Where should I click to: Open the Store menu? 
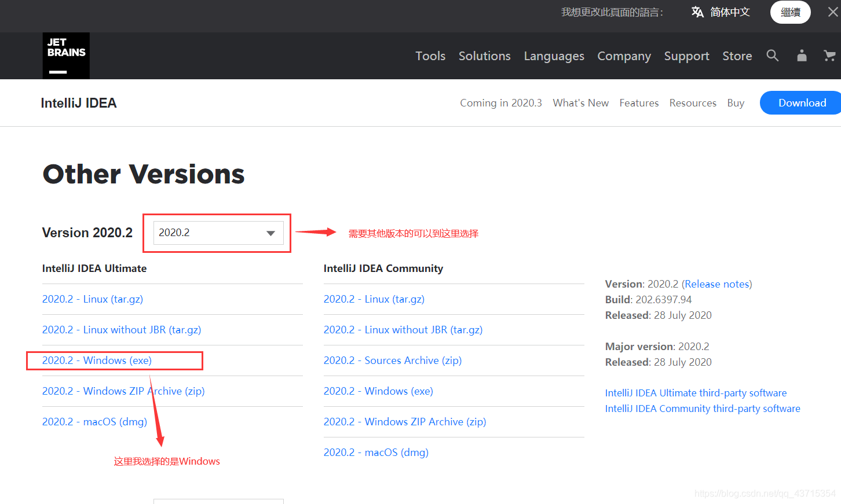pyautogui.click(x=737, y=56)
